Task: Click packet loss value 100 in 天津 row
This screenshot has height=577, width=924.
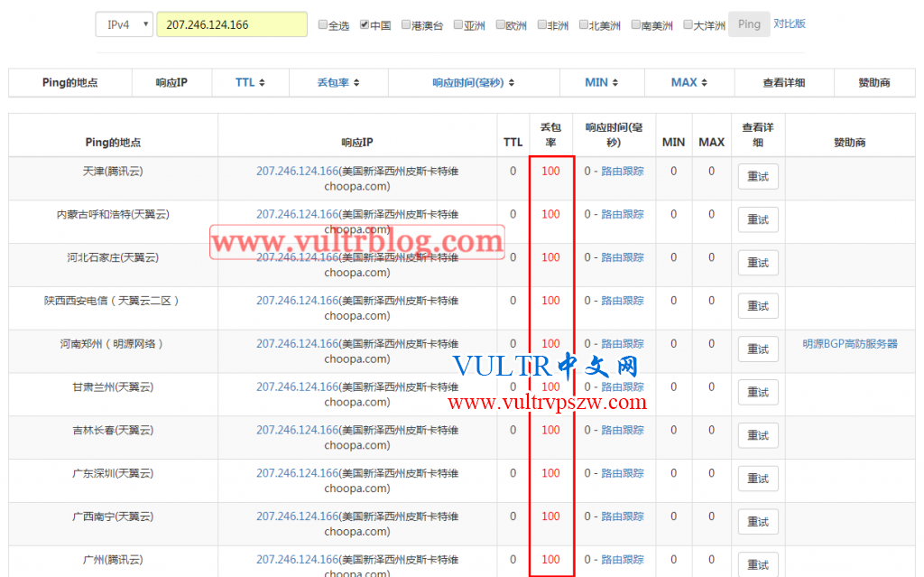Action: (550, 171)
